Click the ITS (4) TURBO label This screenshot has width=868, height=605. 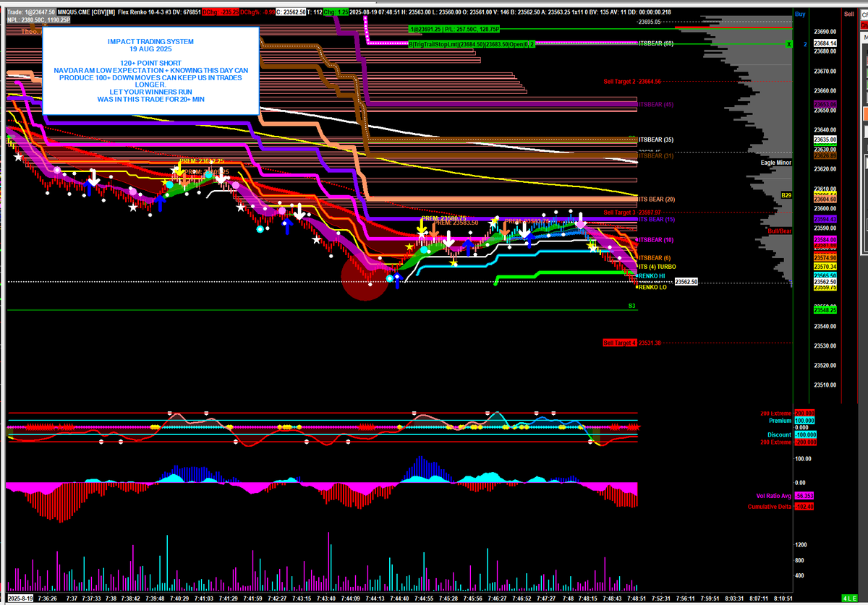tap(657, 267)
